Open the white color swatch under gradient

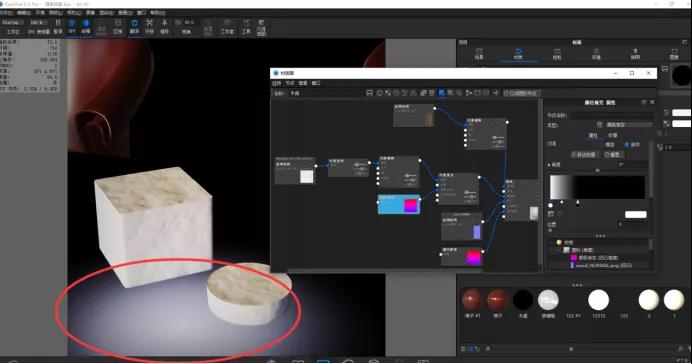(x=636, y=214)
